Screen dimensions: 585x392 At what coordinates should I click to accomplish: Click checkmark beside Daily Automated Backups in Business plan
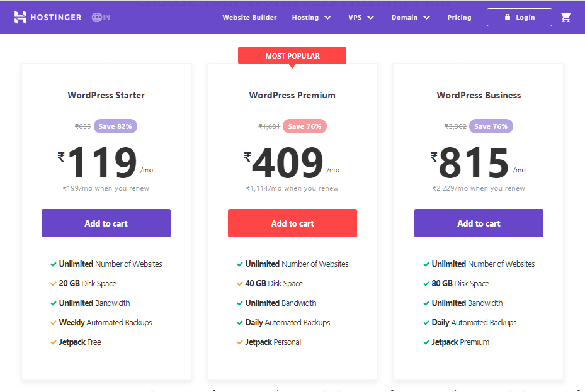point(426,323)
